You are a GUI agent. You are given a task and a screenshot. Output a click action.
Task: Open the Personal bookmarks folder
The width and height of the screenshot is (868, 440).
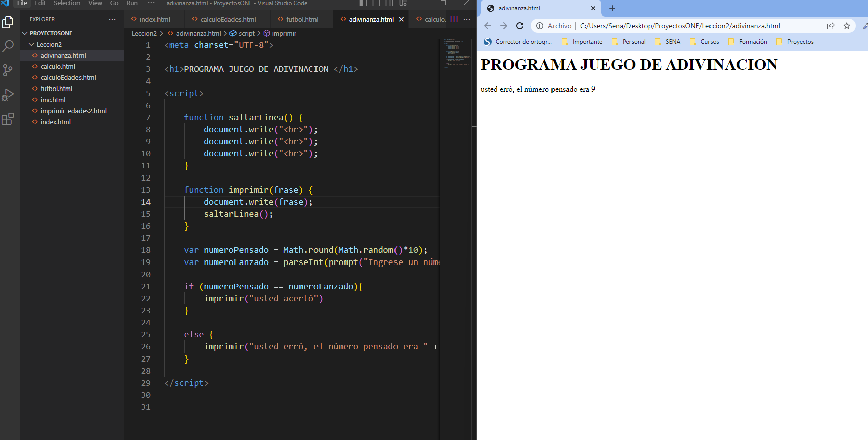(628, 42)
